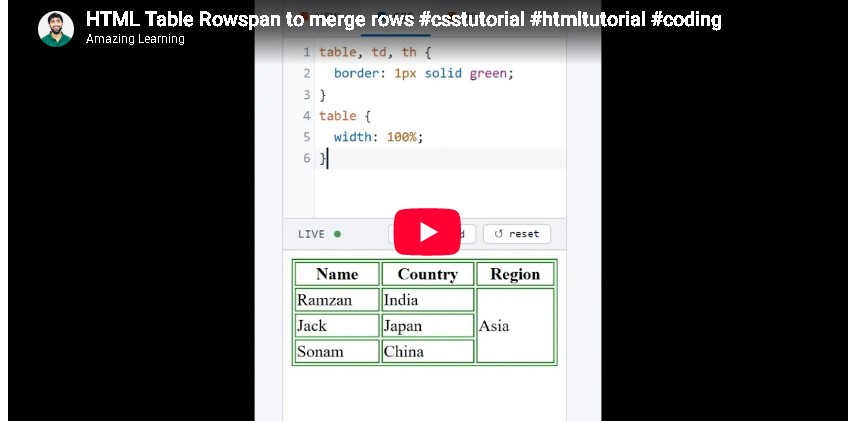Screen dimensions: 850x421
Task: Click the Sonam table cell
Action: [x=337, y=351]
